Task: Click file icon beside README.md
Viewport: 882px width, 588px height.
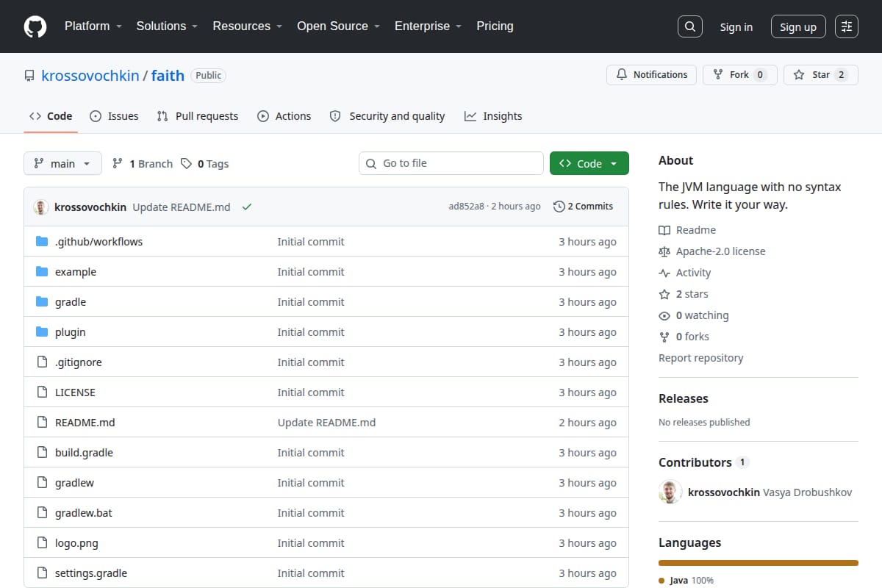Action: (x=42, y=423)
